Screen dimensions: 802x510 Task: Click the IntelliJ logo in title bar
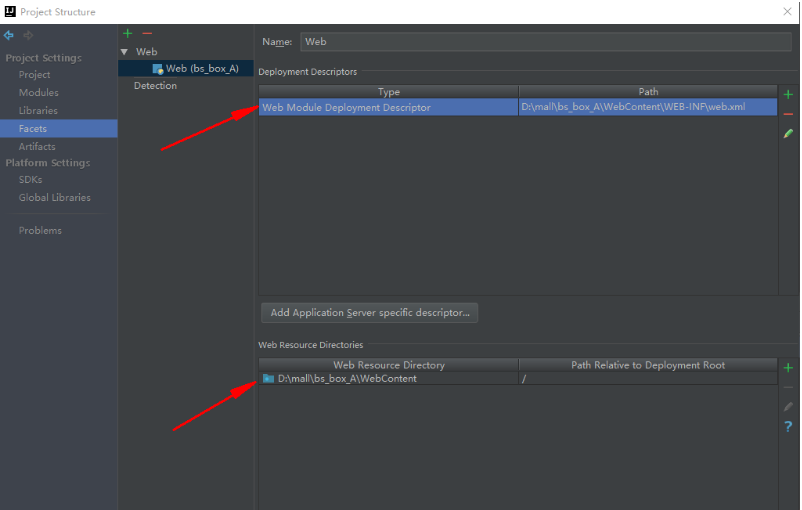tap(10, 11)
